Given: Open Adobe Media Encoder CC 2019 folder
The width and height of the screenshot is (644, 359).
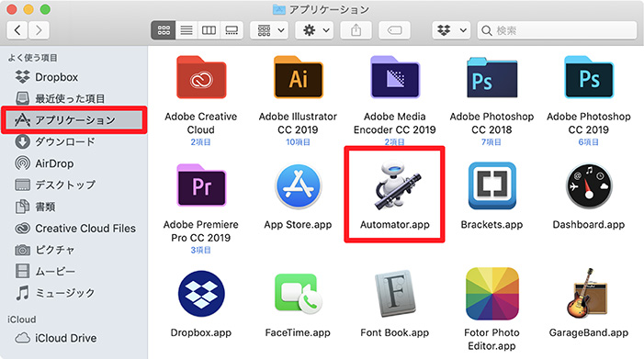Looking at the screenshot, I should click(x=395, y=77).
